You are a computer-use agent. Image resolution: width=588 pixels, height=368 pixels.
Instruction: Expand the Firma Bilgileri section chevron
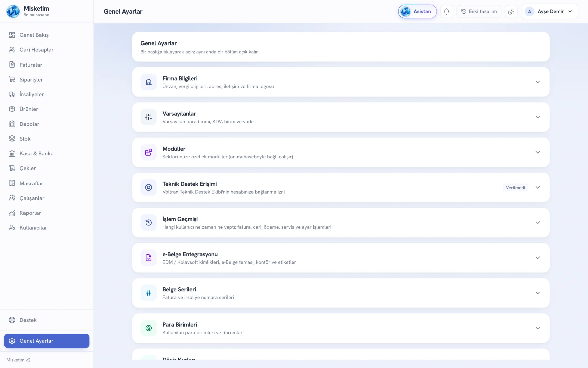pos(538,82)
